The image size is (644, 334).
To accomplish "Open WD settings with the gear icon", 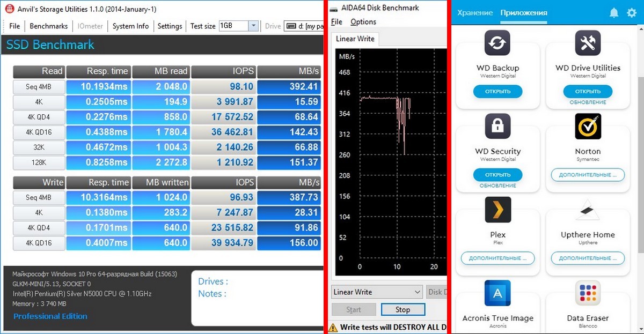I will [632, 13].
